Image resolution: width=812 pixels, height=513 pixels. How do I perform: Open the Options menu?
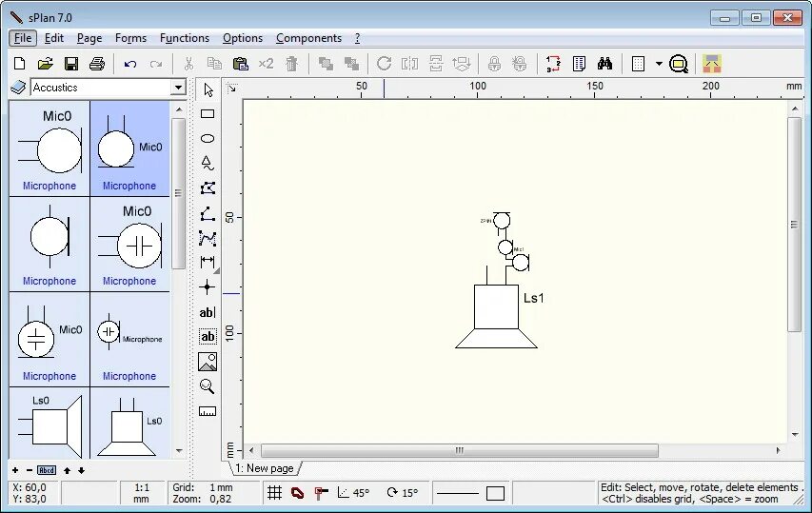click(243, 38)
